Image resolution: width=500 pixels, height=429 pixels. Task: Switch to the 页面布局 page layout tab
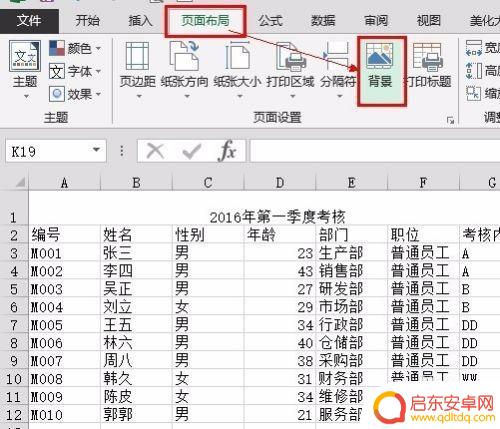pos(205,21)
